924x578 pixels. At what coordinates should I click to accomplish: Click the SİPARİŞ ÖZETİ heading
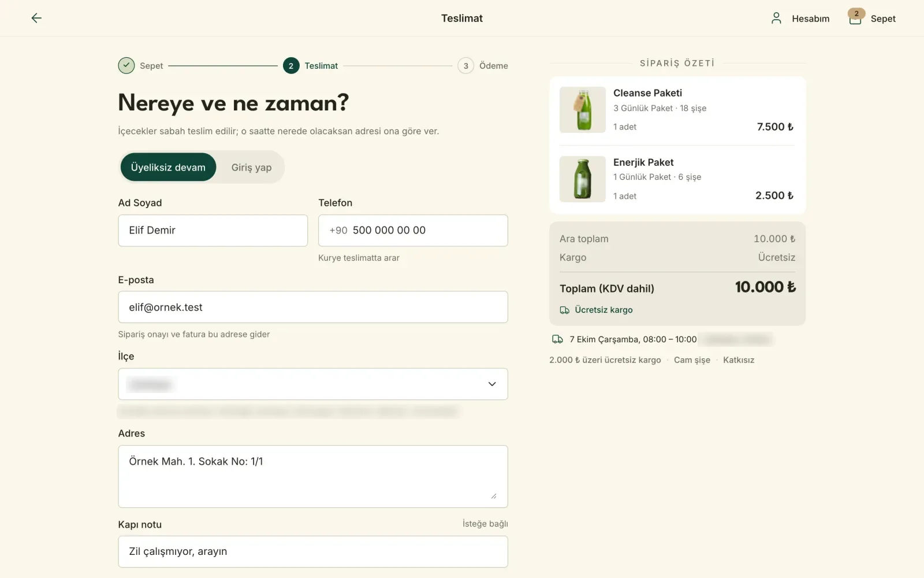click(677, 63)
